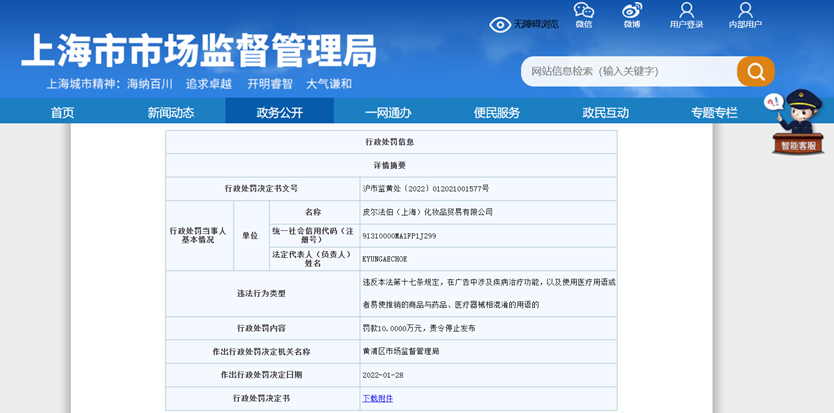
Task: Navigate to 专题专栏 section
Action: click(714, 112)
